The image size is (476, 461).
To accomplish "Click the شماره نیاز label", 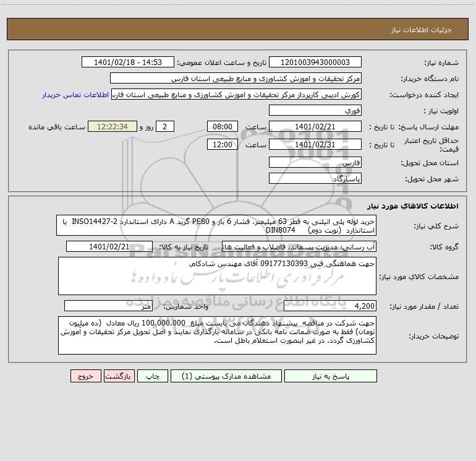I will [441, 63].
